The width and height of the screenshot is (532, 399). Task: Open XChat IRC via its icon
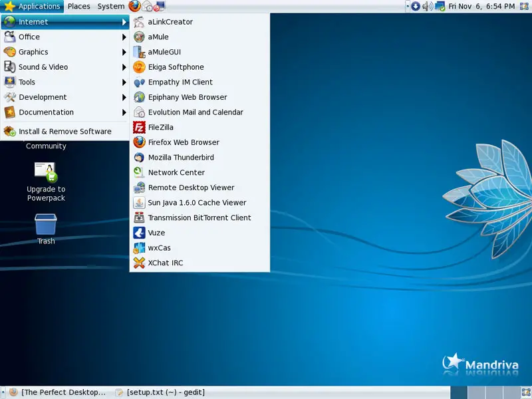[x=139, y=263]
